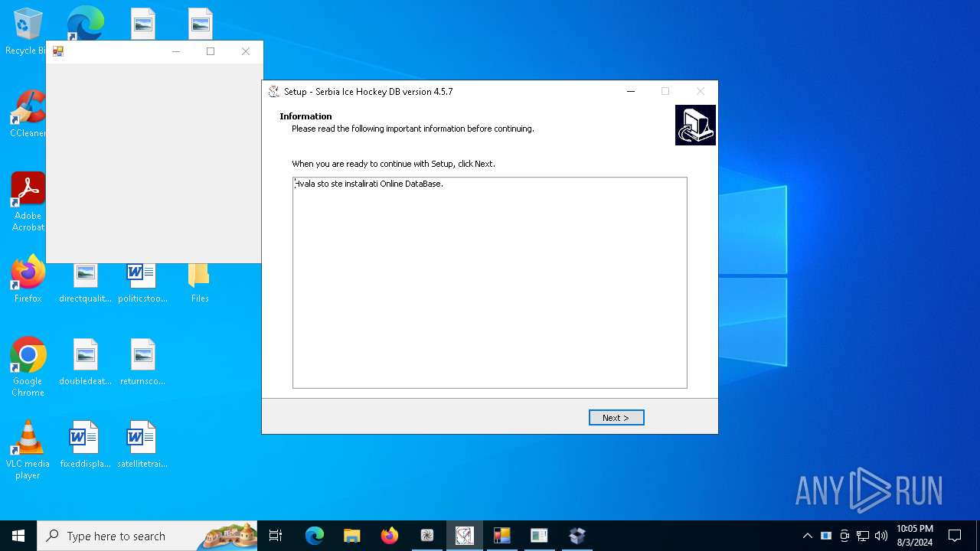Click inside the information text box

[490, 283]
